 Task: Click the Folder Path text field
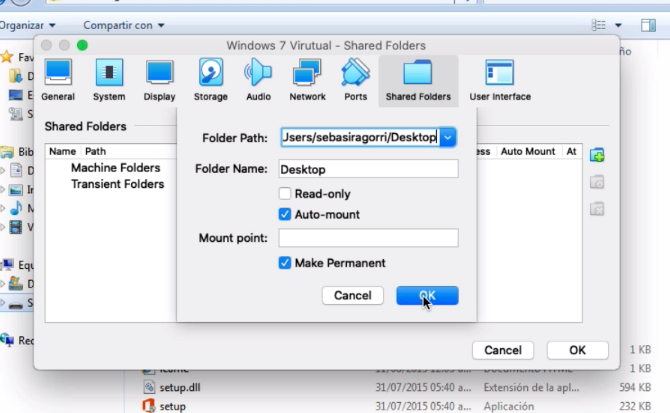tap(360, 138)
